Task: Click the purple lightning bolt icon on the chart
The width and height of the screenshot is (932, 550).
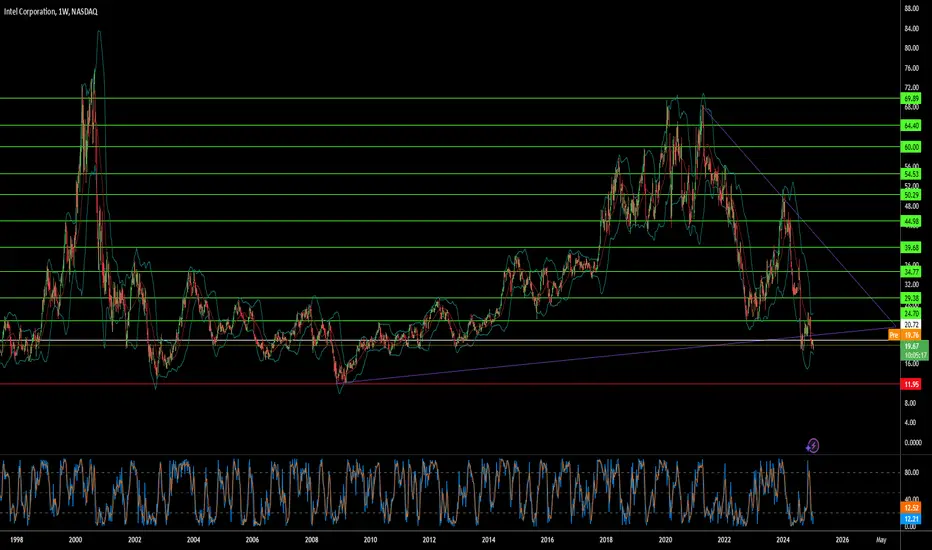Action: click(813, 445)
